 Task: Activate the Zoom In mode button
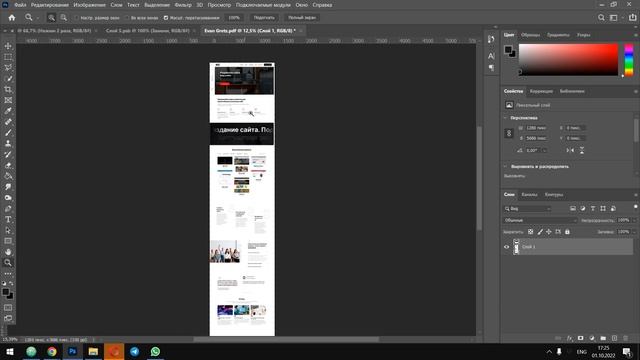click(x=51, y=18)
